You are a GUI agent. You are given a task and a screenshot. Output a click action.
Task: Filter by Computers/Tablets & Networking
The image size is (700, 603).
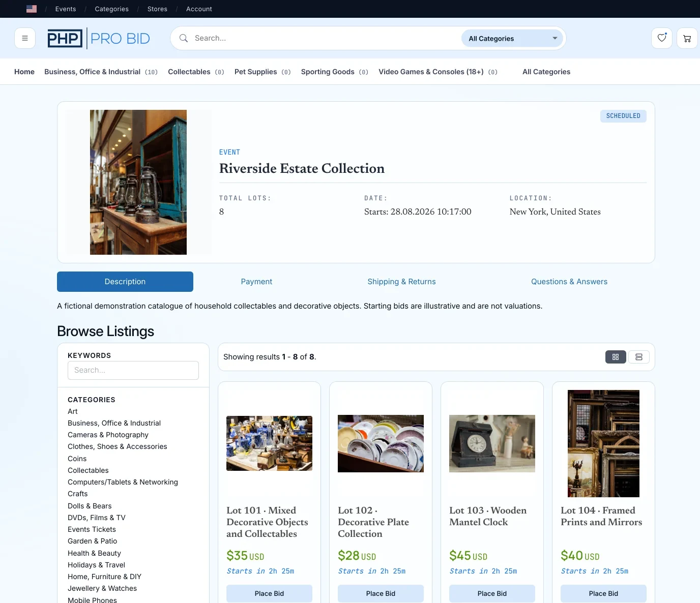pyautogui.click(x=123, y=482)
